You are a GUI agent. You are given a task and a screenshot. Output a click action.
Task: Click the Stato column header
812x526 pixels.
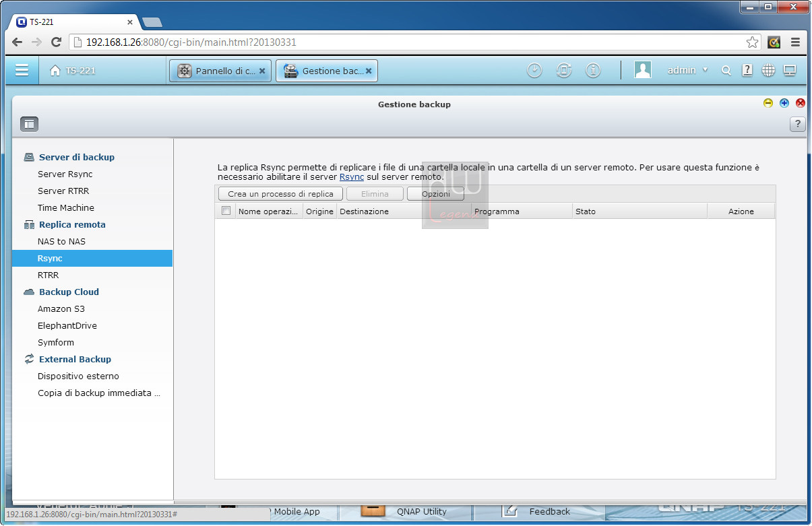[x=639, y=211]
